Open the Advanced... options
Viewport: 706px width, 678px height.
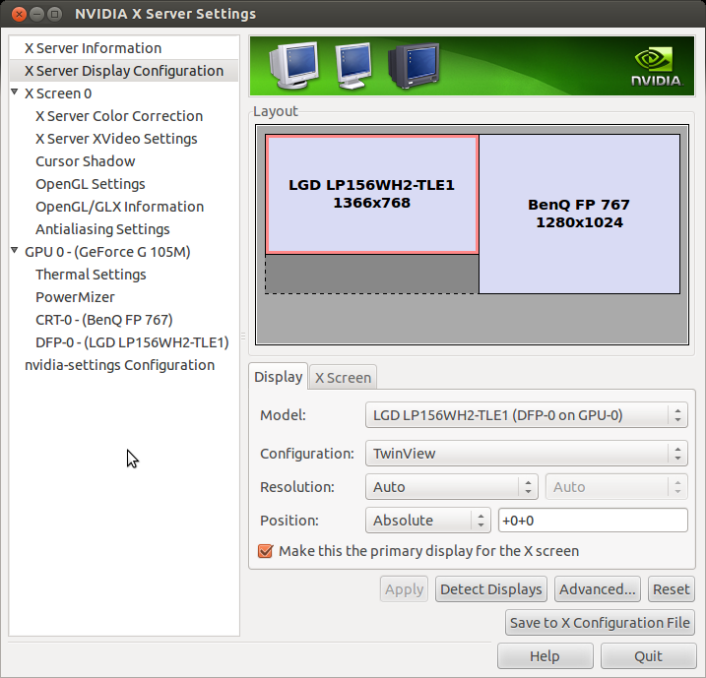coord(597,589)
